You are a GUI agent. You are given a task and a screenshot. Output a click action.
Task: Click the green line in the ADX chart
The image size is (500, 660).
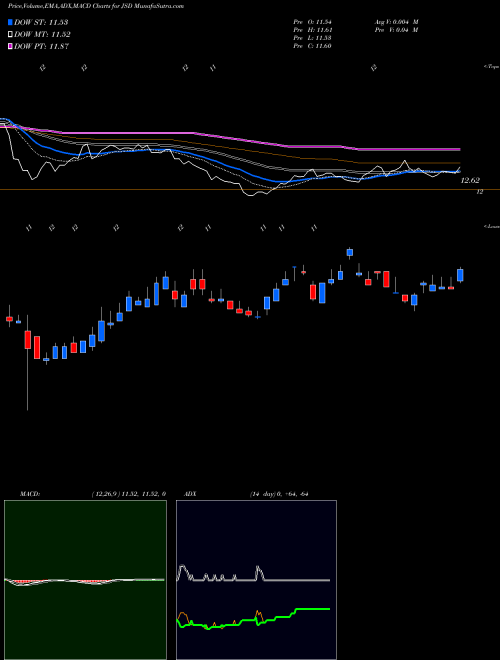[253, 620]
